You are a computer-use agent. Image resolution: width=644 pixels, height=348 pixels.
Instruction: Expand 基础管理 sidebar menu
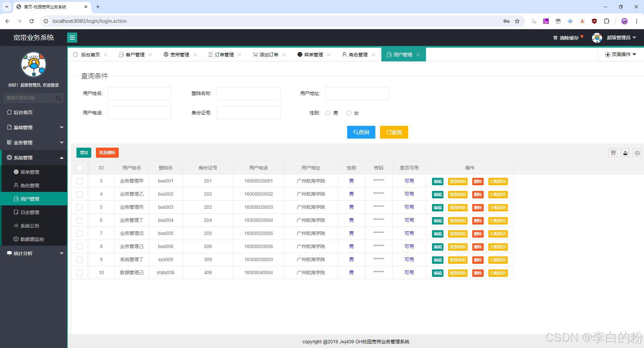click(34, 128)
